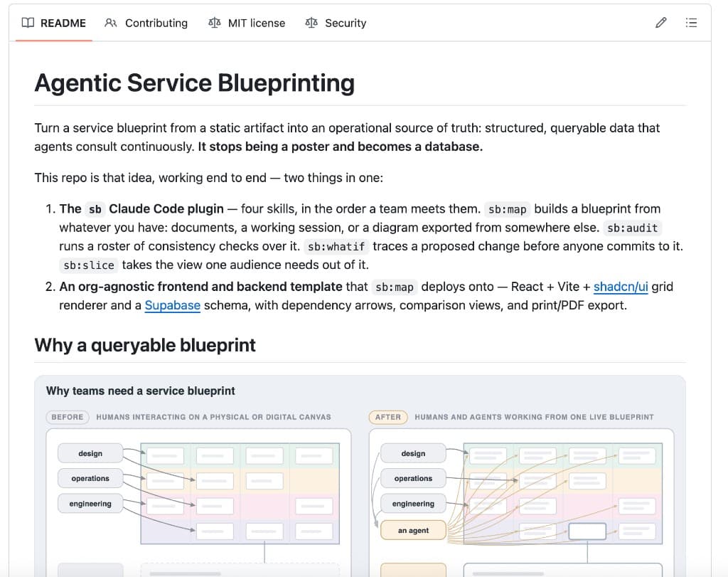This screenshot has height=577, width=728.
Task: Click the Why a queryable blueprint heading
Action: (x=145, y=345)
